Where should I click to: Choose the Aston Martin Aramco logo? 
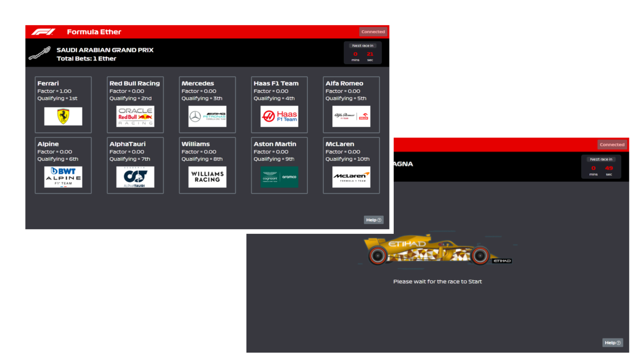click(x=279, y=177)
